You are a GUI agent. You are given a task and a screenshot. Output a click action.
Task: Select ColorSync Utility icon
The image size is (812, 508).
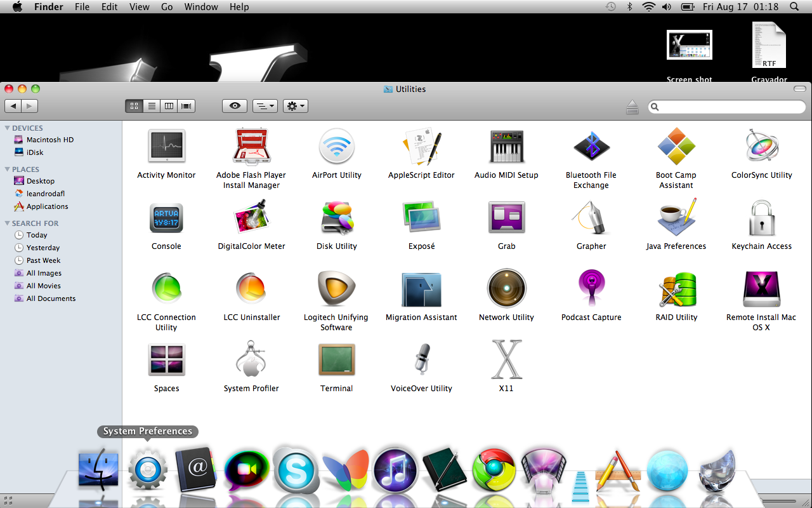pos(761,147)
